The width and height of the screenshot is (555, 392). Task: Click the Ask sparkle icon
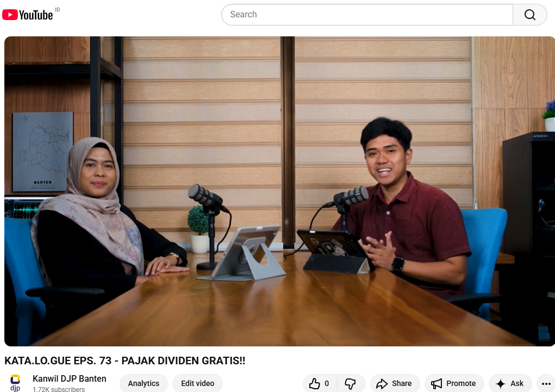(x=501, y=384)
